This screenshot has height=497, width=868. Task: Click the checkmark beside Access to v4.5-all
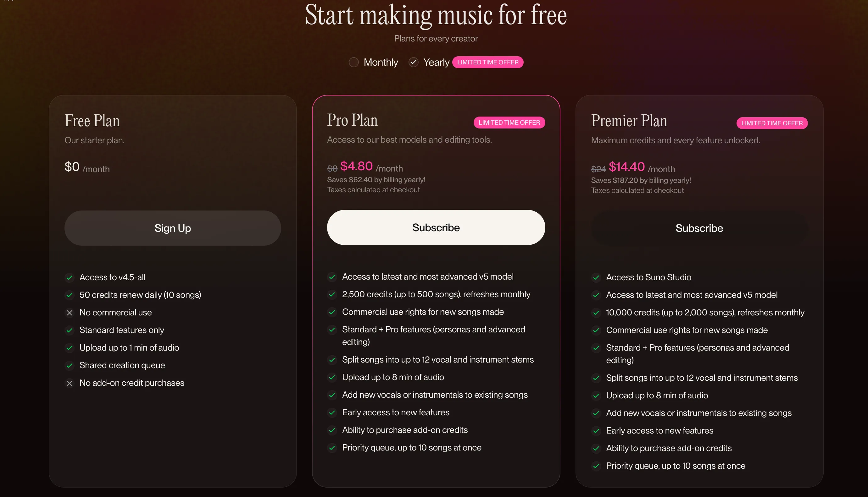point(69,277)
